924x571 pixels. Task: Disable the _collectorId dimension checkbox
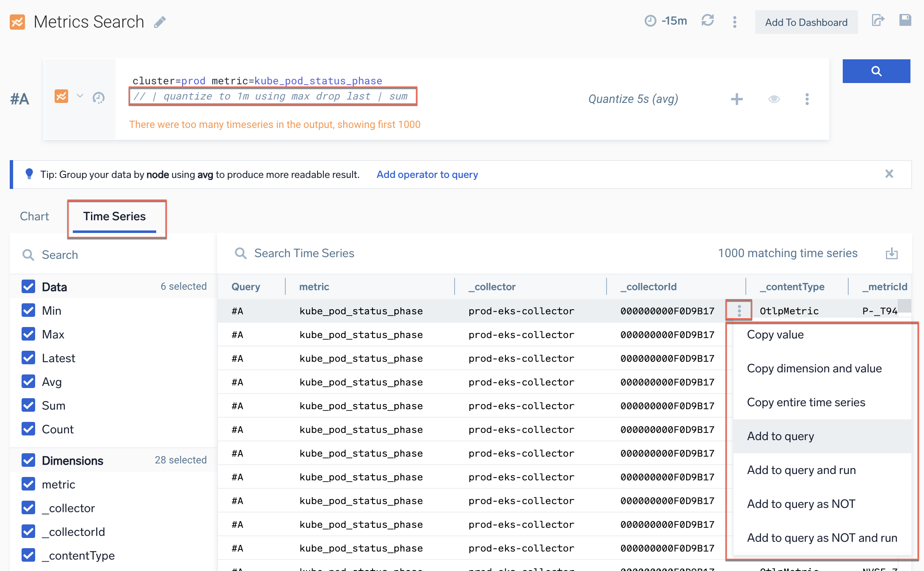coord(28,532)
